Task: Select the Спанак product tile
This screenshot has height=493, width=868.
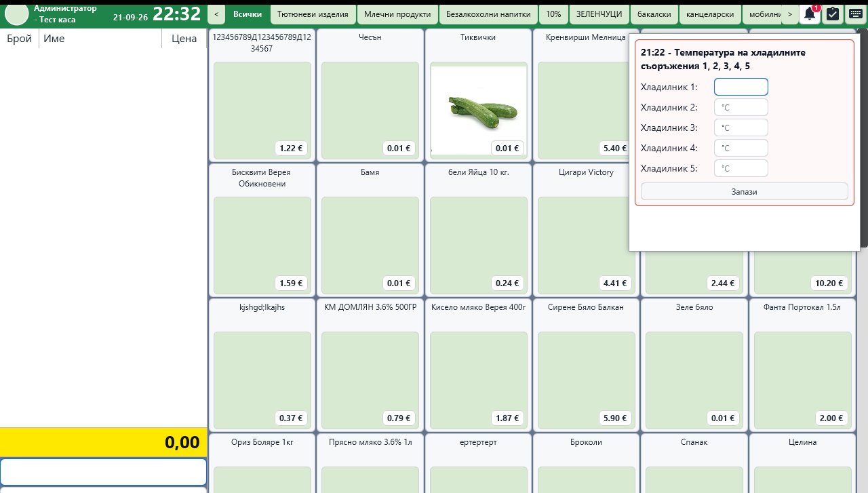Action: [694, 463]
